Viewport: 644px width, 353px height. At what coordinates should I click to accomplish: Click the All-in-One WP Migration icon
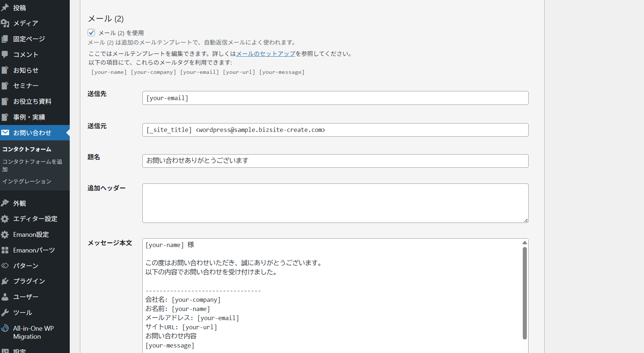click(5, 328)
